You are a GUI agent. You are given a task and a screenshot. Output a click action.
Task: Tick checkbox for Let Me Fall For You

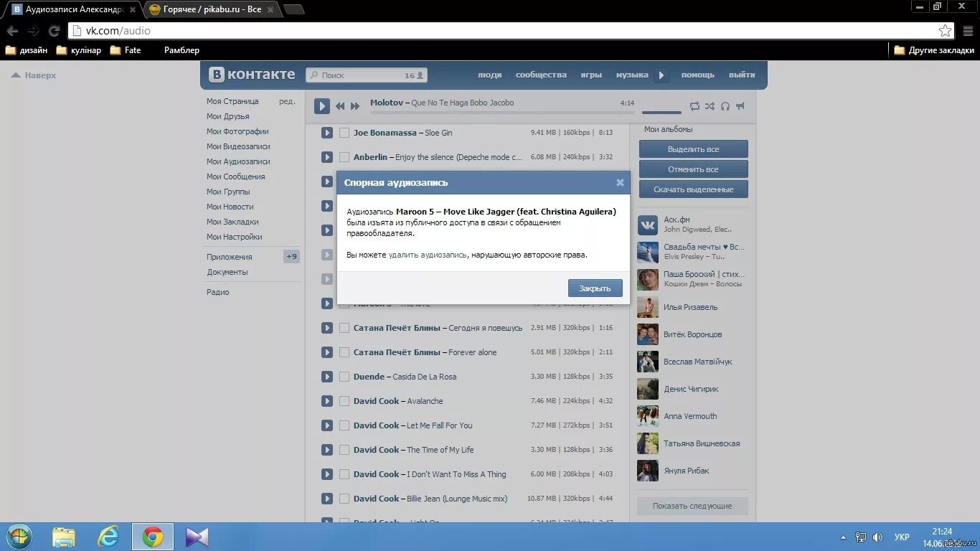click(x=344, y=425)
